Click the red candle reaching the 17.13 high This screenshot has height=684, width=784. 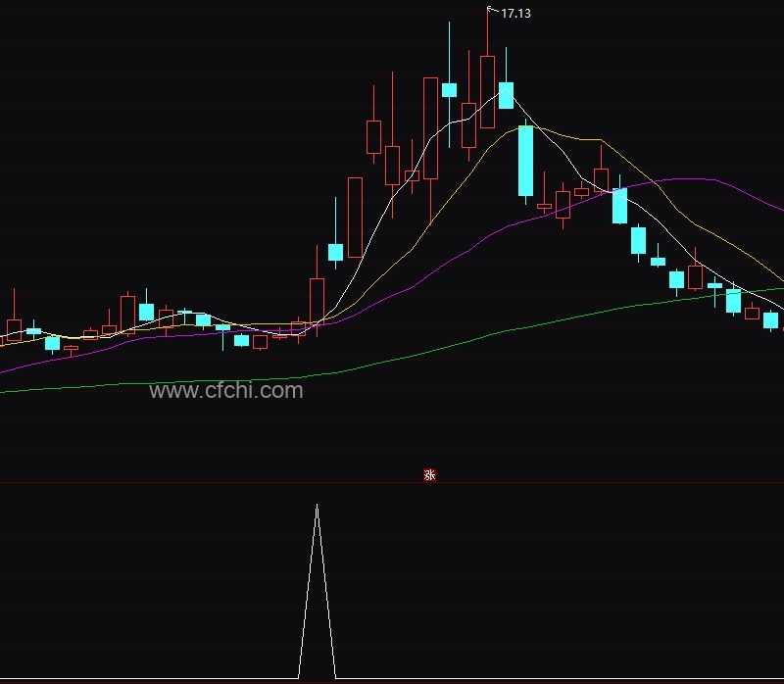pyautogui.click(x=487, y=92)
